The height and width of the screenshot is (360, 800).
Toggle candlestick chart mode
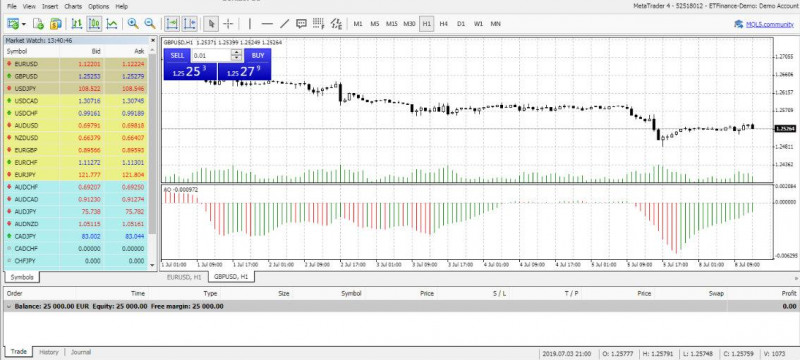point(94,23)
